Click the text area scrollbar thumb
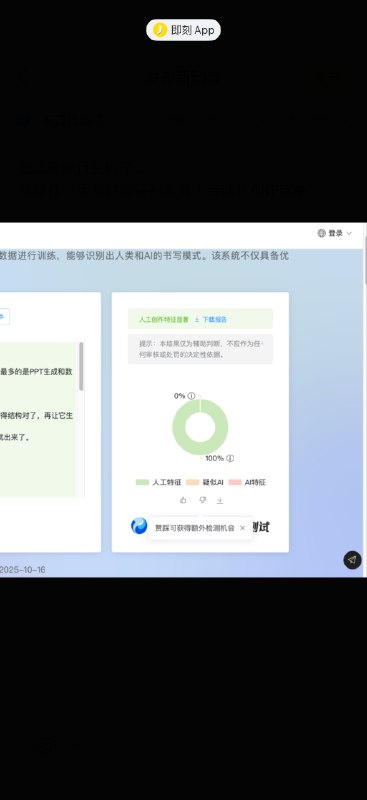Screen dimensions: 367x800 click(81, 366)
